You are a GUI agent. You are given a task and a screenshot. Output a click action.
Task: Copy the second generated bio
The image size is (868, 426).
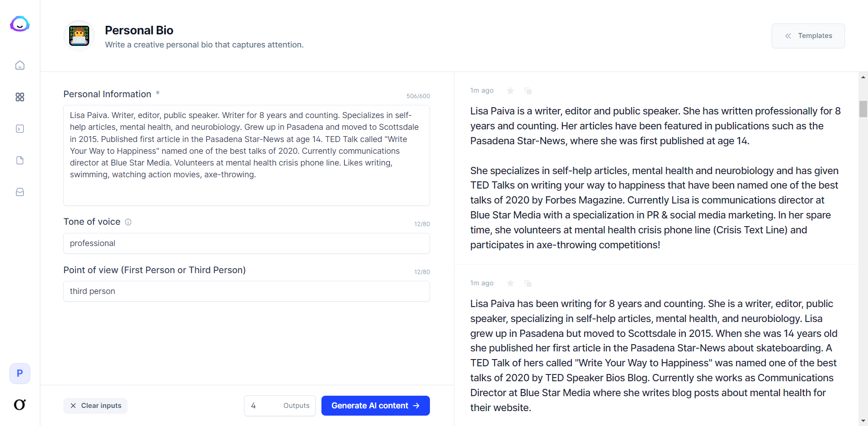[528, 284]
